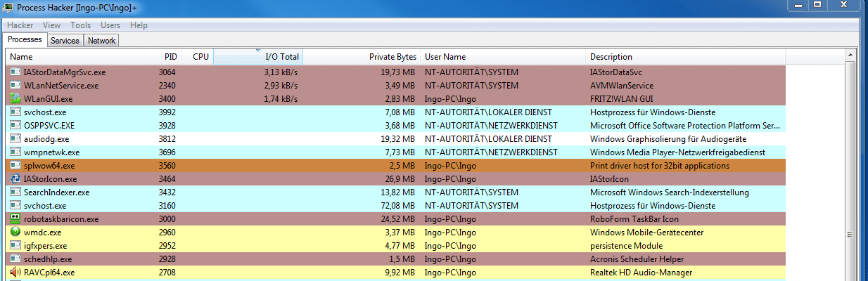The image size is (868, 281).
Task: Click the audiodg.exe process icon
Action: pos(16,138)
